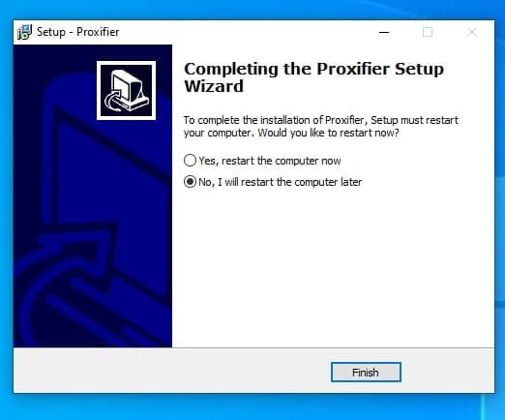
Task: Click the "Setup - Proxifier" title bar text
Action: click(x=77, y=32)
